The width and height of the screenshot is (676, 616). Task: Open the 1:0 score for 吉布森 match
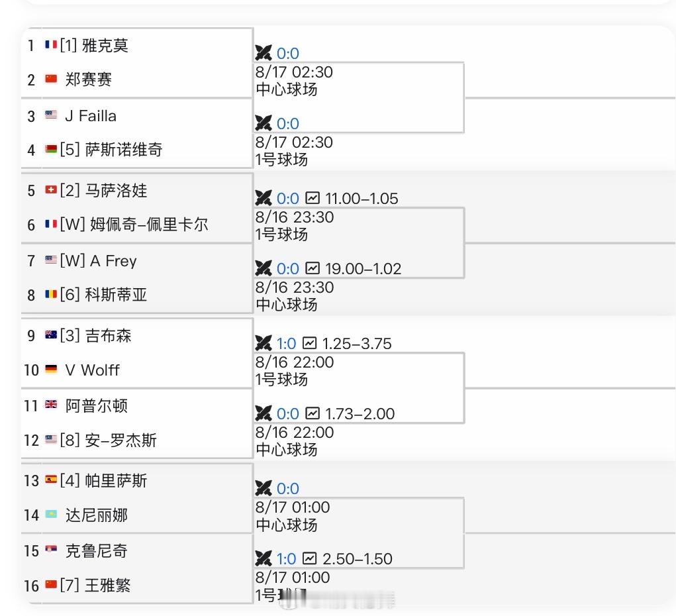tap(286, 344)
